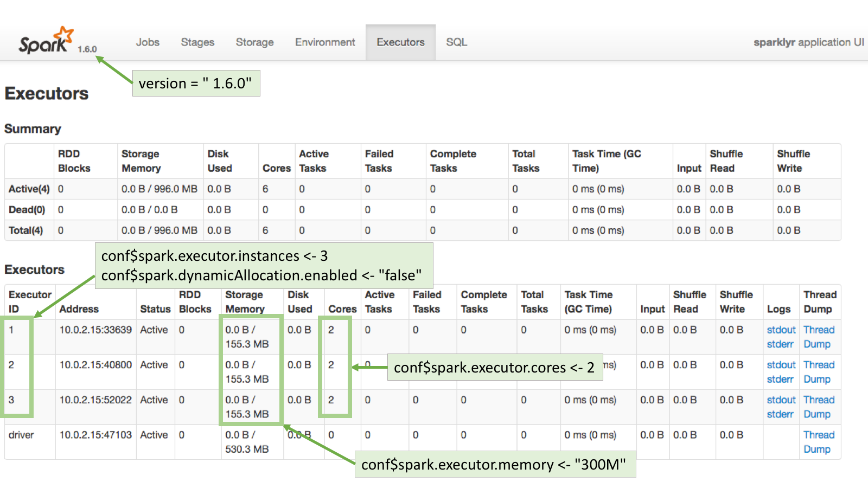Sort executors table by Cores header
This screenshot has width=868, height=488.
pyautogui.click(x=342, y=309)
